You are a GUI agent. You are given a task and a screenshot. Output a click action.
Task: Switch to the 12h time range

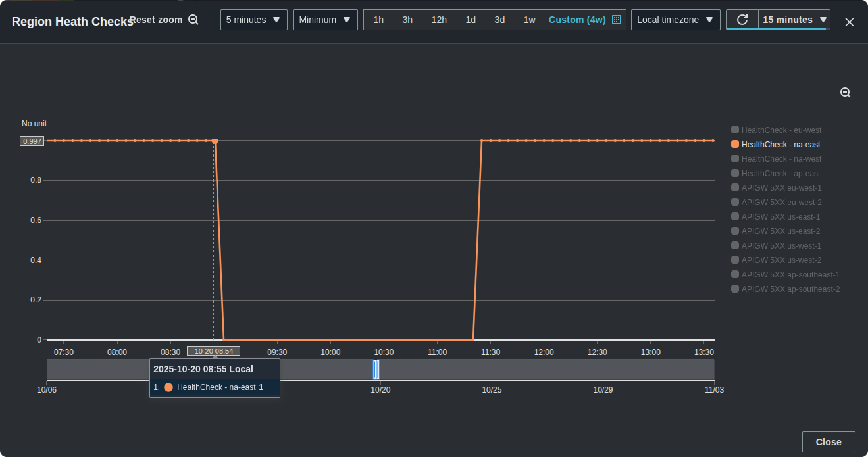pos(439,20)
